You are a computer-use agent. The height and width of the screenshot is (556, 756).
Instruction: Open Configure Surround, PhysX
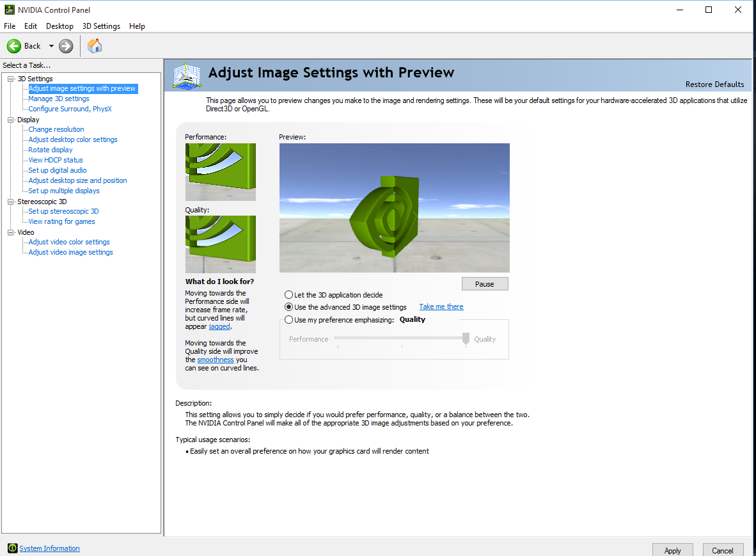click(x=70, y=109)
